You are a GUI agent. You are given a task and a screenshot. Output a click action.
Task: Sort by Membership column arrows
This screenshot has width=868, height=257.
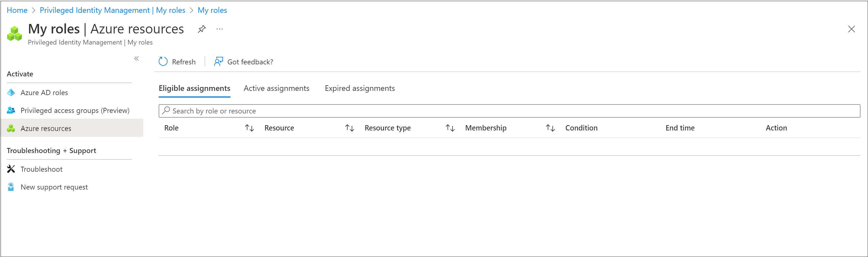[550, 128]
